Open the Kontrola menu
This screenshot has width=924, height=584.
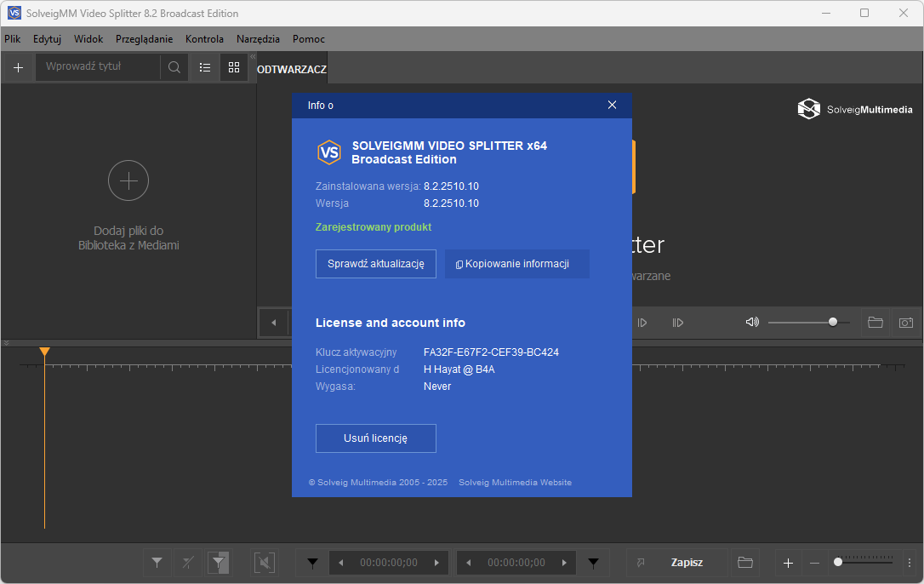coord(204,39)
